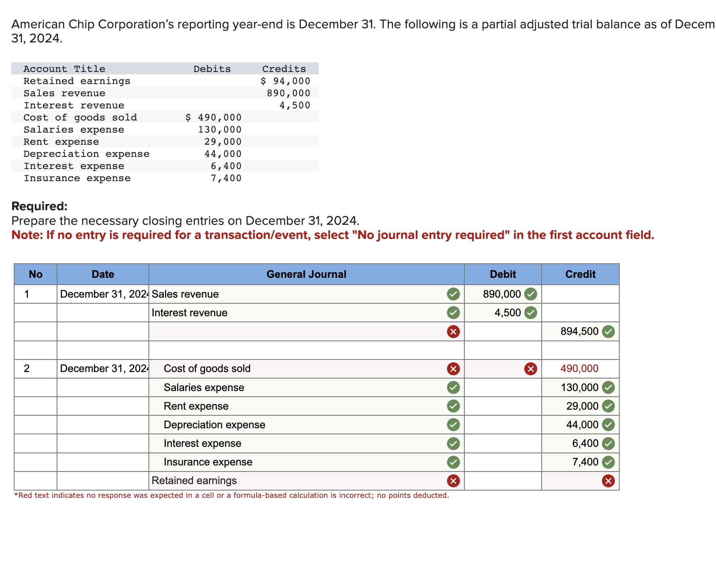Select the Insurance expense journal account field

tap(306, 462)
